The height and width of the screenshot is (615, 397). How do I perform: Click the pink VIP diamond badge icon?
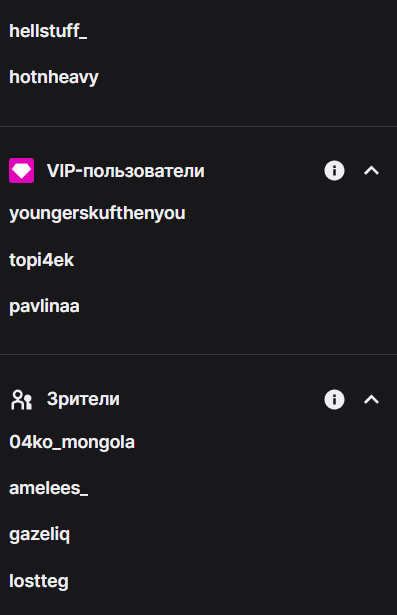click(x=22, y=171)
